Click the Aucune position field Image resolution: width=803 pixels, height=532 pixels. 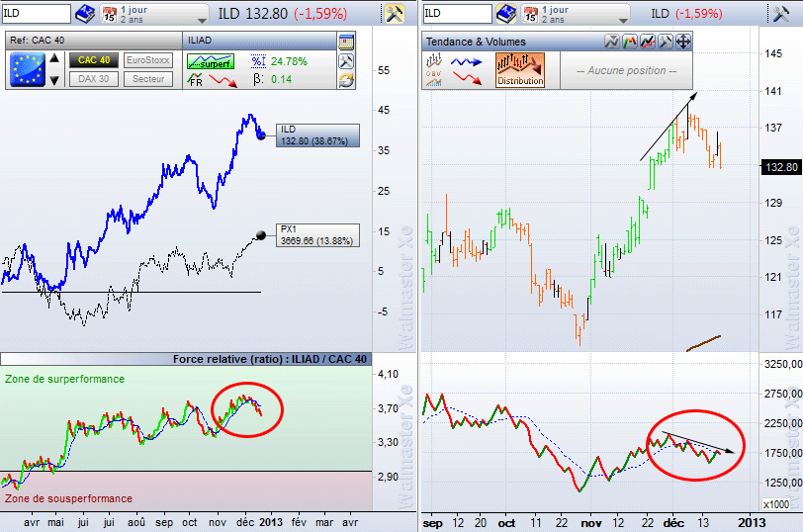point(626,70)
